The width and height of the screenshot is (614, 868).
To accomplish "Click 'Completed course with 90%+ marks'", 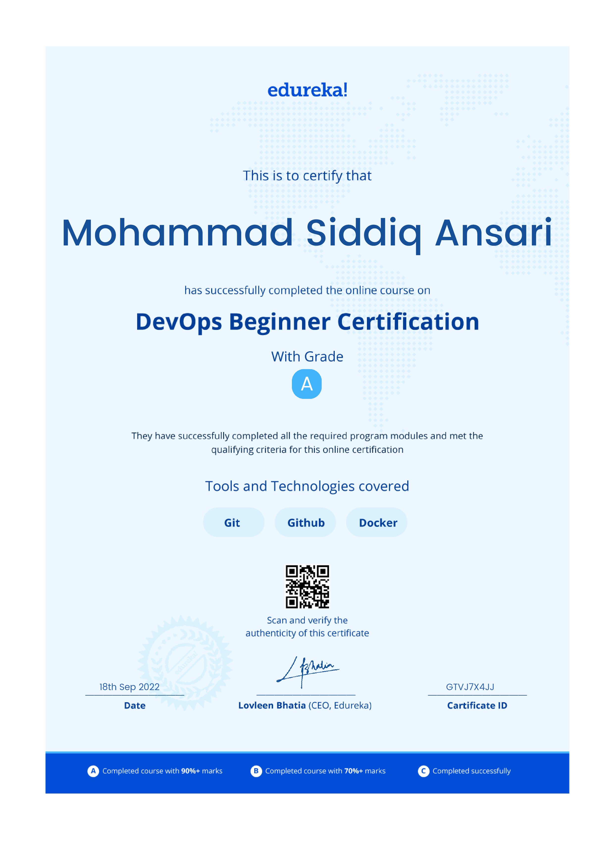I will tap(162, 771).
